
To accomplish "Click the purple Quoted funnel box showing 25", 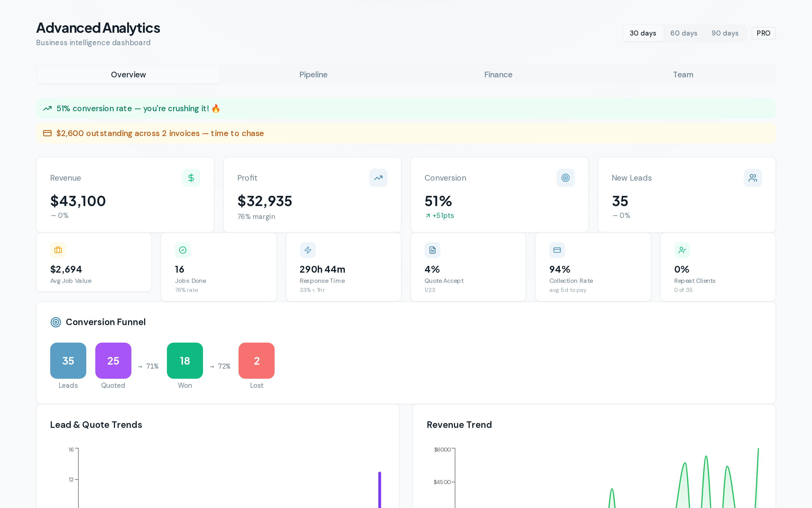I will 113,360.
